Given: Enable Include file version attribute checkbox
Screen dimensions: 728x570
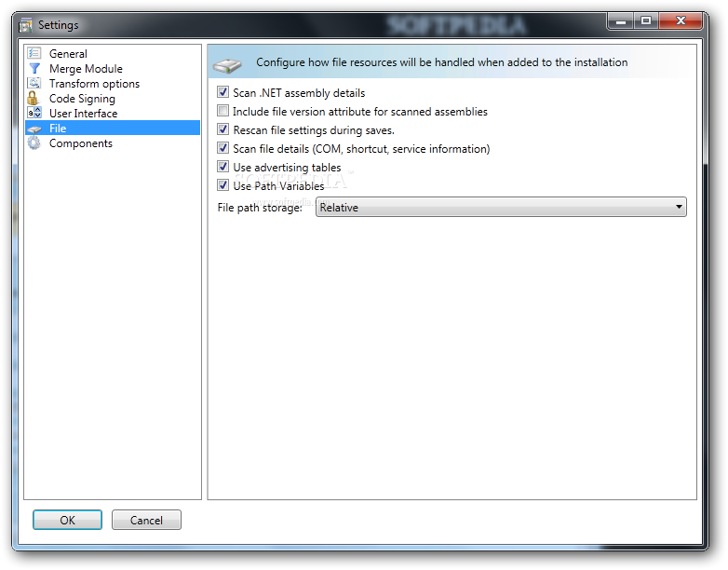Looking at the screenshot, I should [x=222, y=111].
